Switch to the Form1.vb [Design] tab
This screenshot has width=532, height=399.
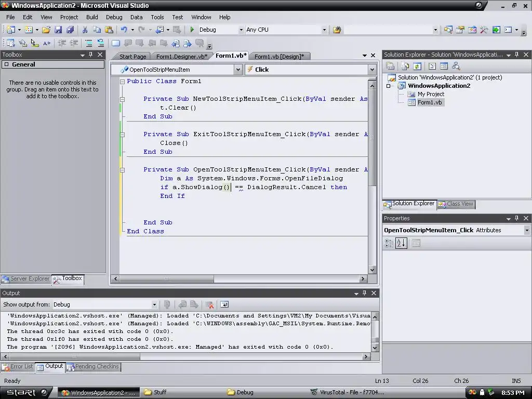tap(279, 57)
